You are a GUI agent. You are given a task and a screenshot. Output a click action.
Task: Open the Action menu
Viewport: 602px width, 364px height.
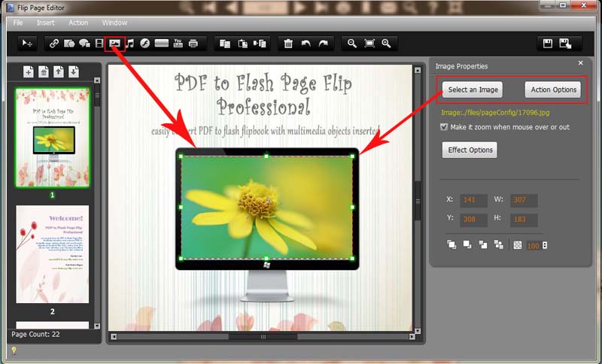[x=78, y=23]
